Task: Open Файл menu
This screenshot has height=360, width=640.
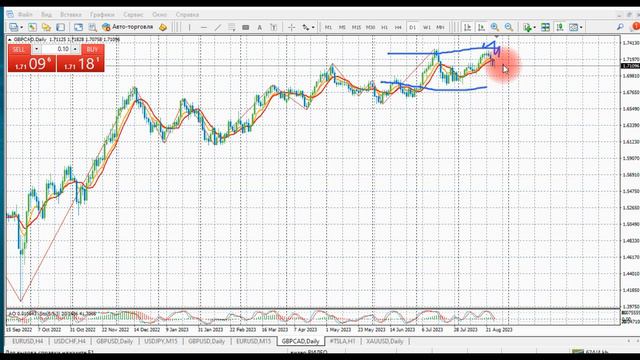Action: tap(25, 14)
